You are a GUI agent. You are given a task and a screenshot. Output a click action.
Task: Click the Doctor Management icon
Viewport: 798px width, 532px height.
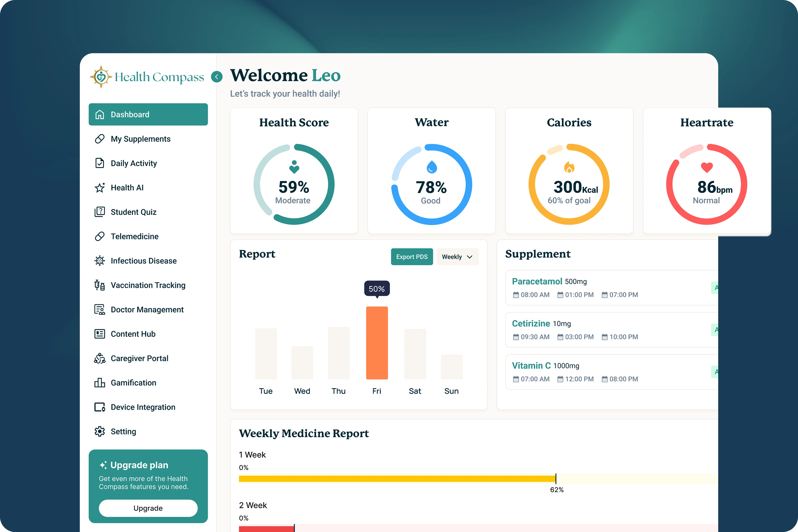click(x=100, y=310)
